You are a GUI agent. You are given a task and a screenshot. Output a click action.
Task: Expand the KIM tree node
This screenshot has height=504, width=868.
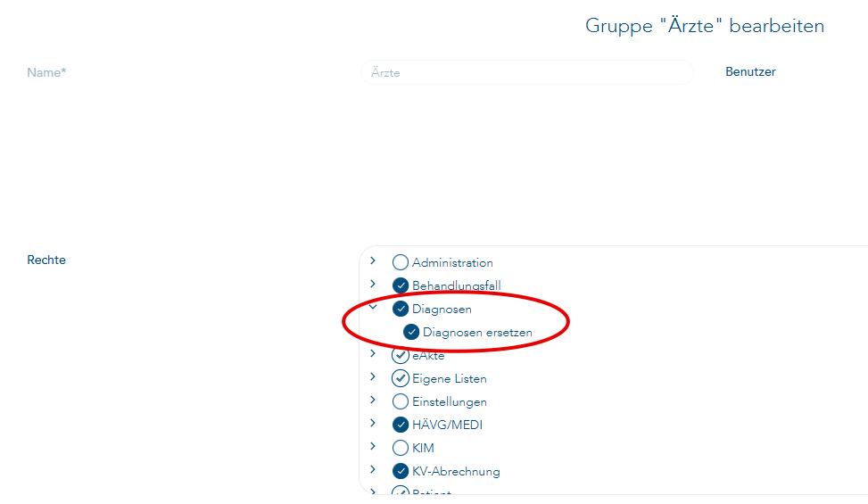(373, 448)
